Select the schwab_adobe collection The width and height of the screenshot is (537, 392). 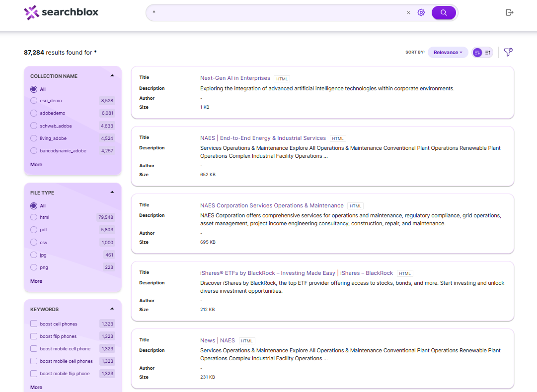click(34, 126)
